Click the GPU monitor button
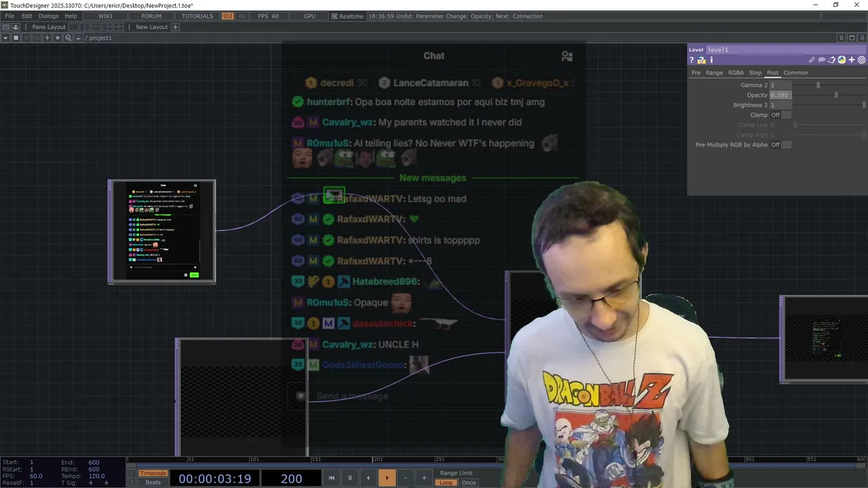Image resolution: width=868 pixels, height=488 pixels. click(310, 16)
